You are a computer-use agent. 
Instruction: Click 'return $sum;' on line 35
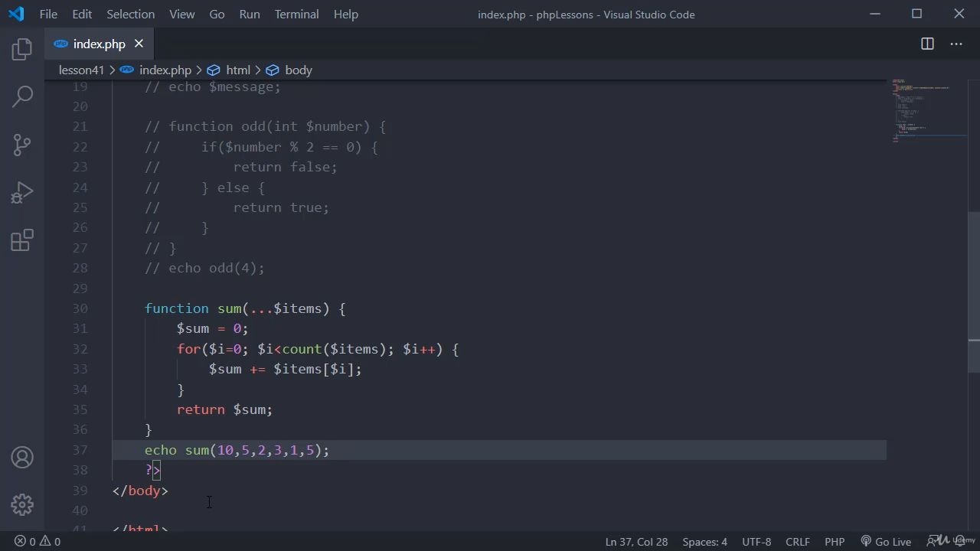(x=225, y=409)
